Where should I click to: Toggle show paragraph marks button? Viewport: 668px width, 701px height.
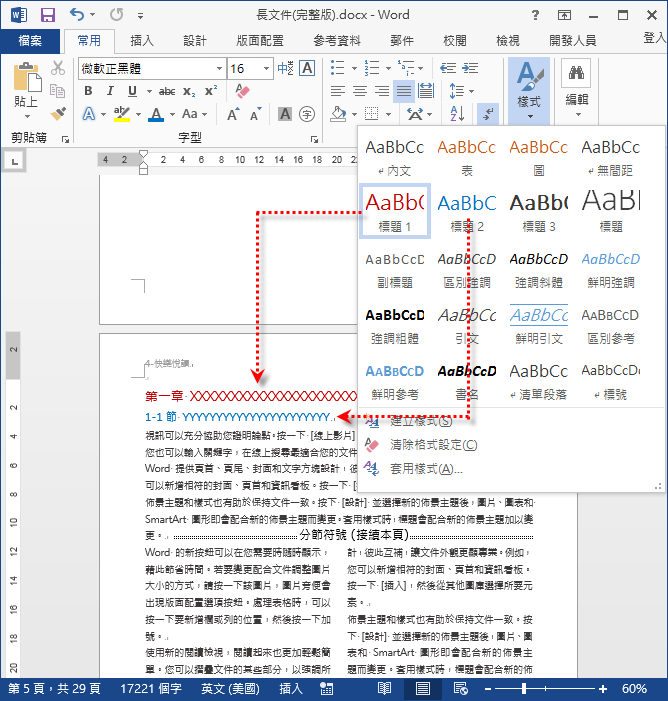(488, 114)
